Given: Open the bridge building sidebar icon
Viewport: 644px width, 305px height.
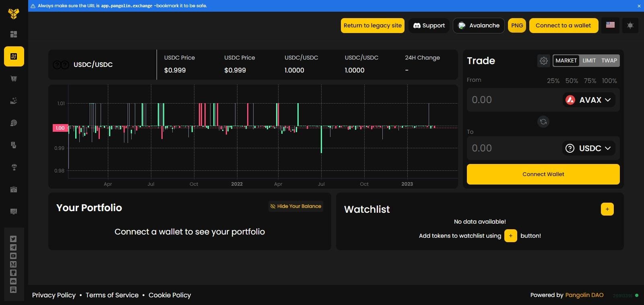Looking at the screenshot, I should point(14,189).
